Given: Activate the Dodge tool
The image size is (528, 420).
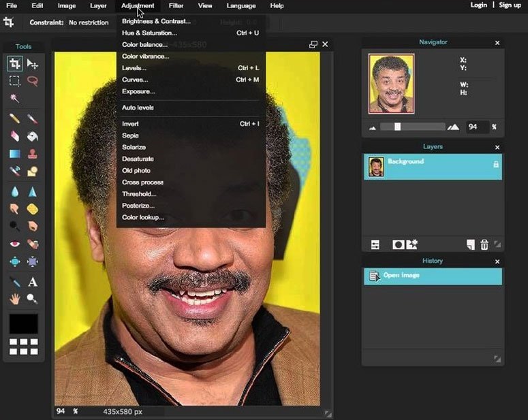Looking at the screenshot, I should 15,226.
